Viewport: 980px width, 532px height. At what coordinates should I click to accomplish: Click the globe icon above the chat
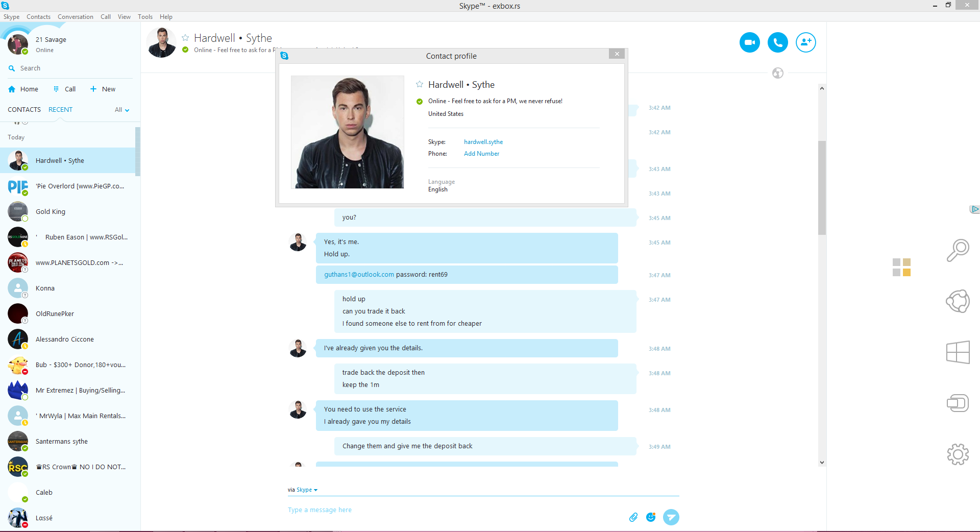777,73
